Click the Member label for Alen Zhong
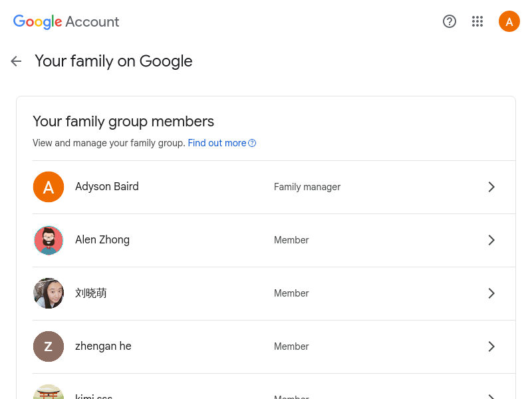 pos(291,240)
